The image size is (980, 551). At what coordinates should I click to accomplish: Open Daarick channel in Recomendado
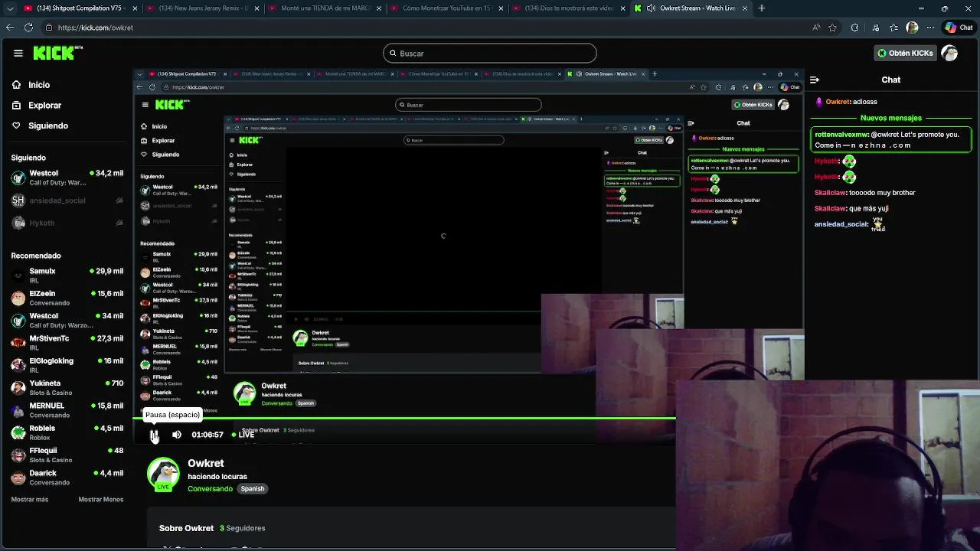[x=67, y=478]
